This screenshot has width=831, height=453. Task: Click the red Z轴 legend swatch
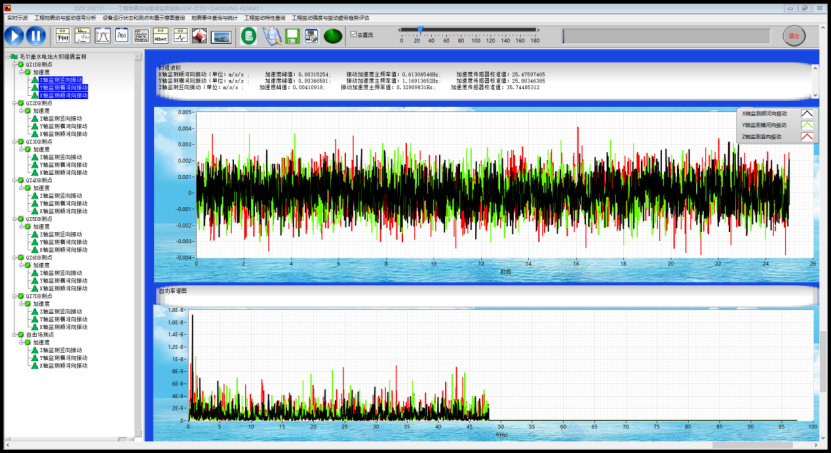coord(807,137)
